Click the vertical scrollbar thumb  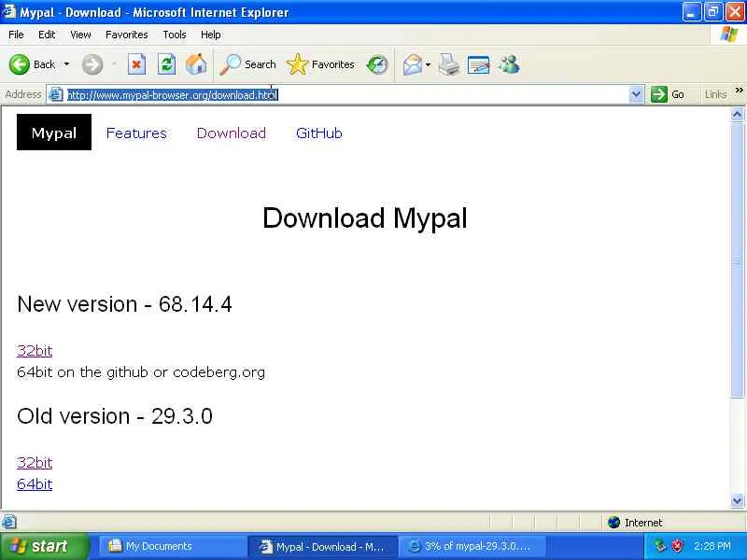(x=737, y=259)
